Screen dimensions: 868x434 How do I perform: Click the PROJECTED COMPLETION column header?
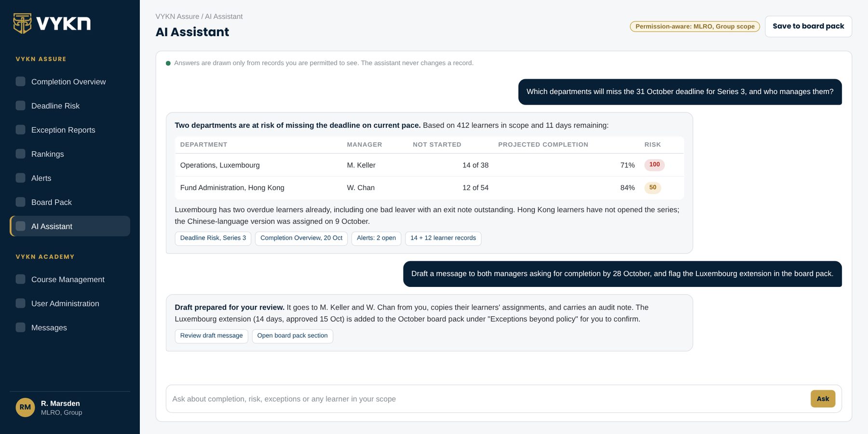pyautogui.click(x=543, y=145)
